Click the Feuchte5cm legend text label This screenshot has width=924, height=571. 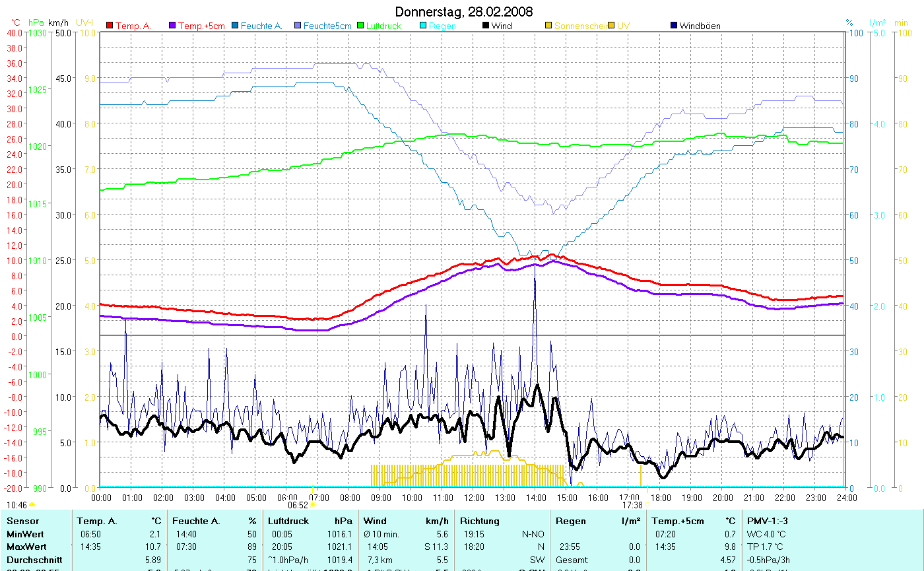[327, 26]
